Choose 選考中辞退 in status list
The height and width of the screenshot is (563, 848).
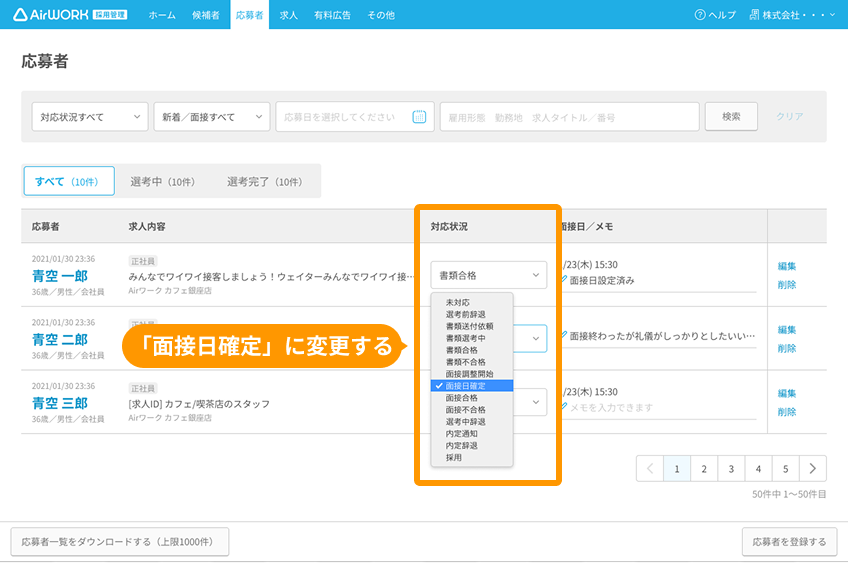tap(472, 421)
